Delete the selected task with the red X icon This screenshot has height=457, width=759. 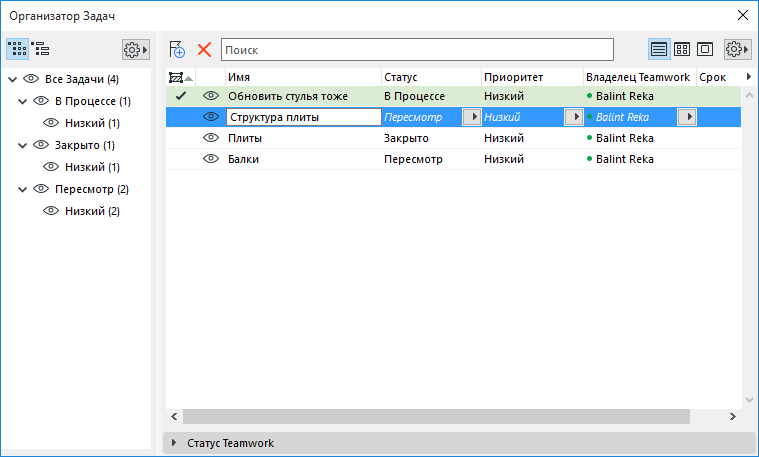click(204, 49)
